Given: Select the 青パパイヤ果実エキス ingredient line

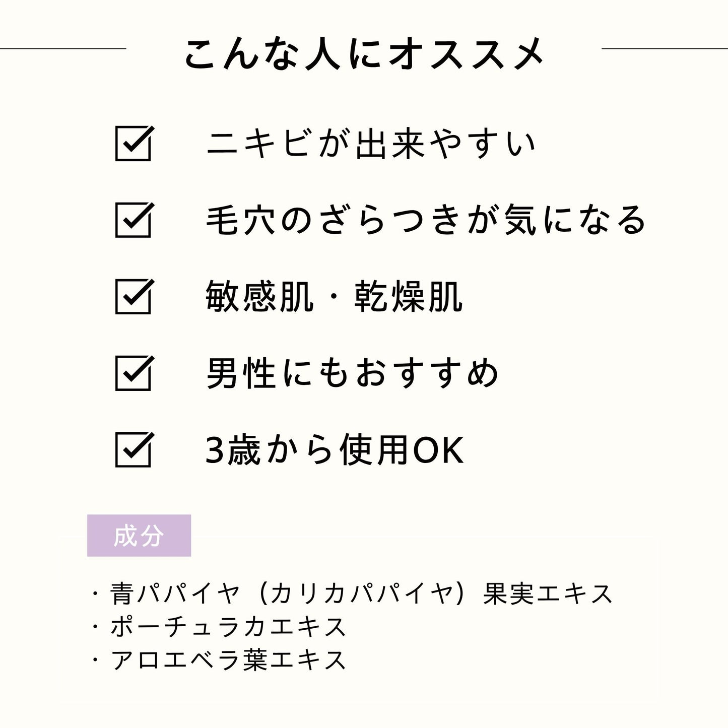Looking at the screenshot, I should pos(361,593).
